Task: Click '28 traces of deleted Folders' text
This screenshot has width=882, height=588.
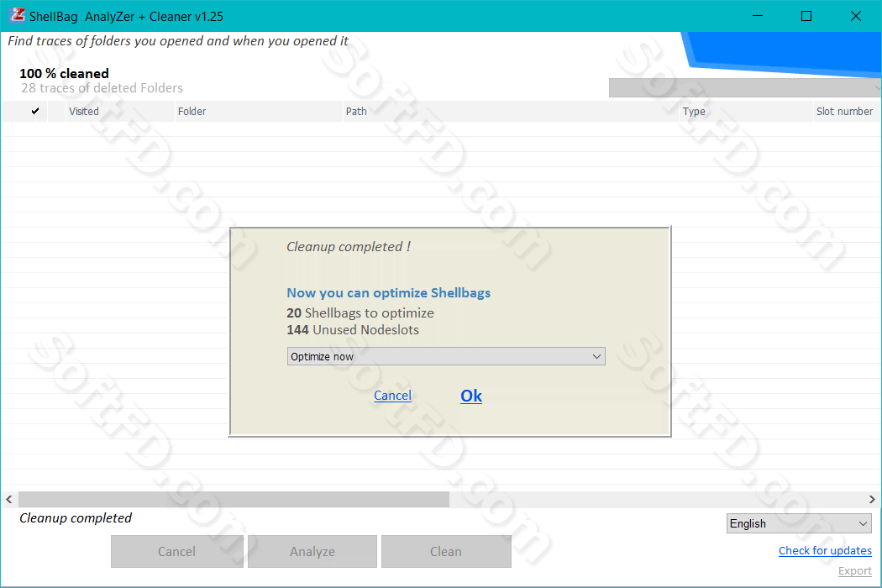Action: pyautogui.click(x=102, y=87)
